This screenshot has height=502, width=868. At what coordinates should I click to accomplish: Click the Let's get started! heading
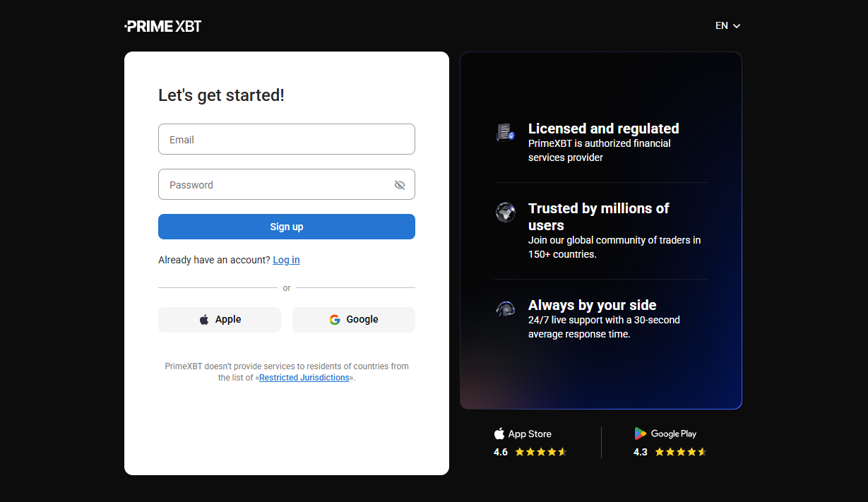point(221,95)
